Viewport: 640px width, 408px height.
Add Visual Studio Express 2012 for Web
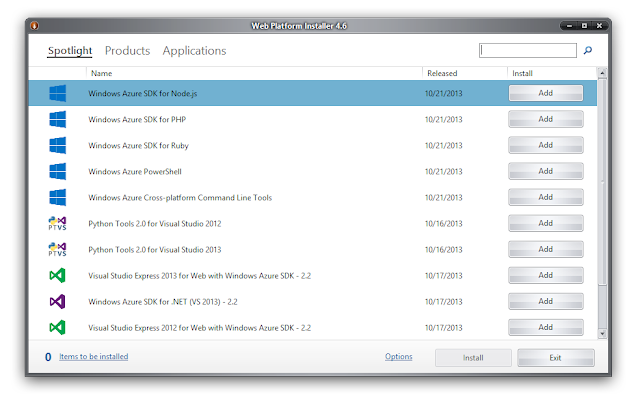[x=546, y=328]
